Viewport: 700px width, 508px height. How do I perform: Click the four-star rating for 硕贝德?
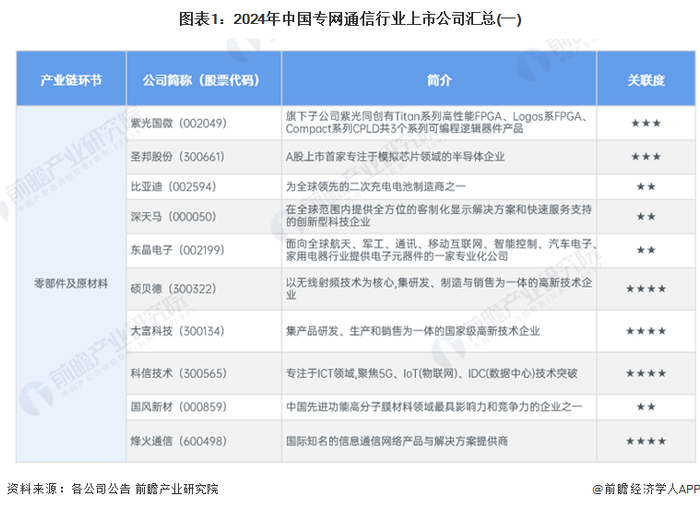click(x=646, y=289)
